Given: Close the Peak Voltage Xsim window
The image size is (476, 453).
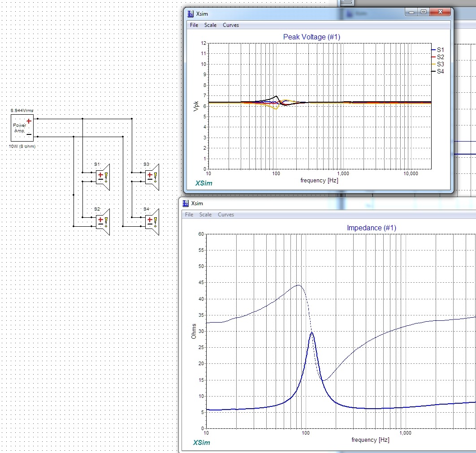Looking at the screenshot, I should click(441, 12).
